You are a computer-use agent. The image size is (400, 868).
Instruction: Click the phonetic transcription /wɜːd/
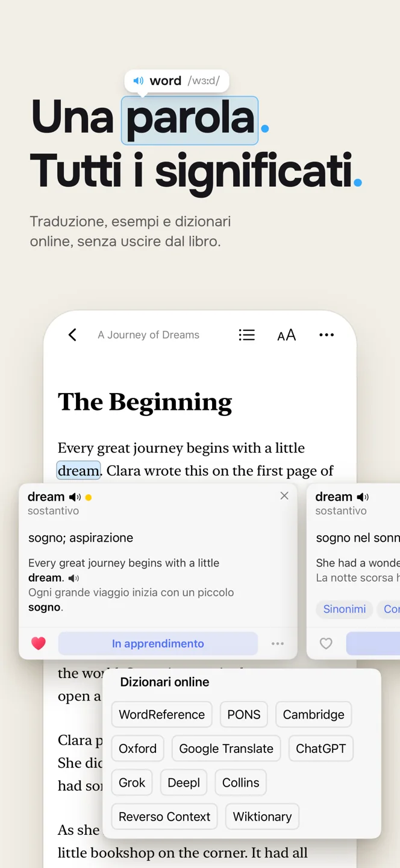[204, 81]
